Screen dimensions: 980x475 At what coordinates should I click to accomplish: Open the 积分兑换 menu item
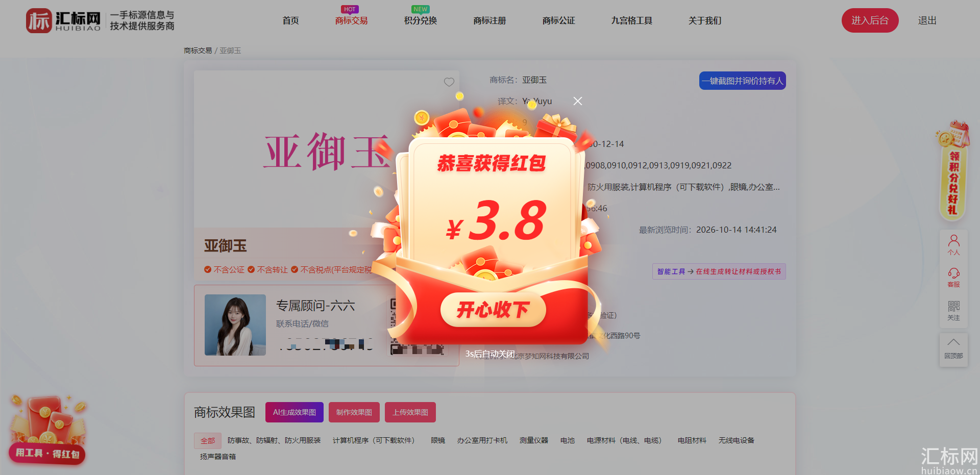point(421,20)
